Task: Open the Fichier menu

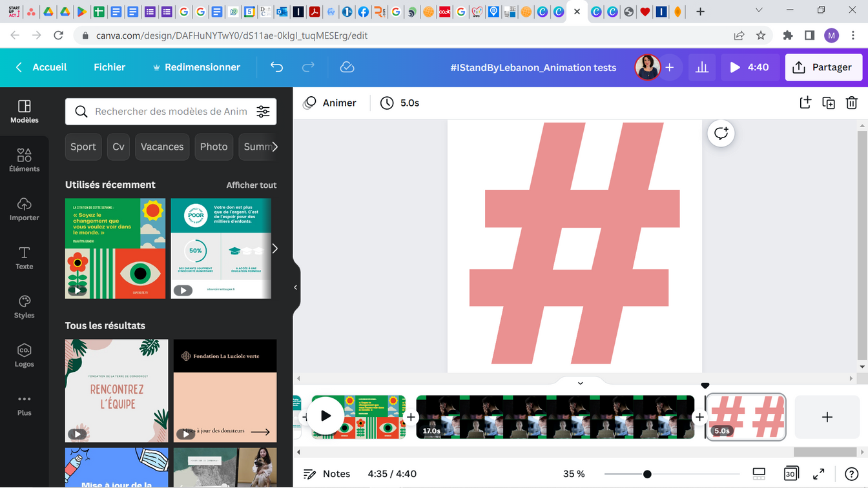Action: pyautogui.click(x=109, y=67)
